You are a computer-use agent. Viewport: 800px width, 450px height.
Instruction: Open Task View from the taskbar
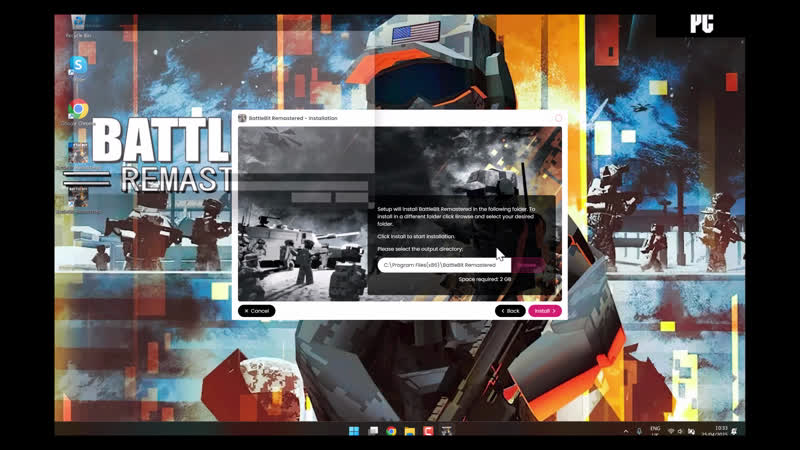tap(373, 431)
